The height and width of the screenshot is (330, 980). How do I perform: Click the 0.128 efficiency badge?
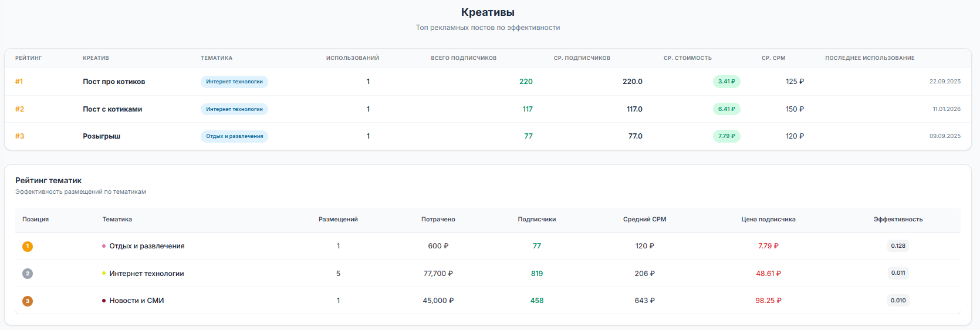coord(898,246)
